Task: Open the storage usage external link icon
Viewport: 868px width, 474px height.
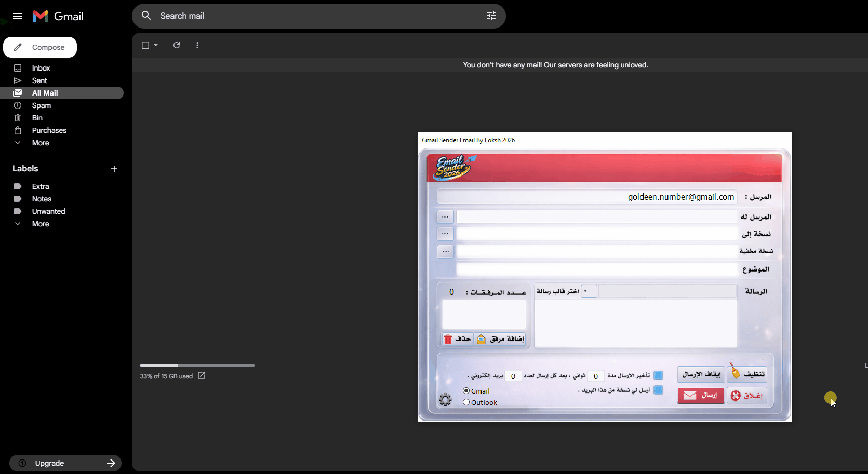Action: pyautogui.click(x=202, y=376)
